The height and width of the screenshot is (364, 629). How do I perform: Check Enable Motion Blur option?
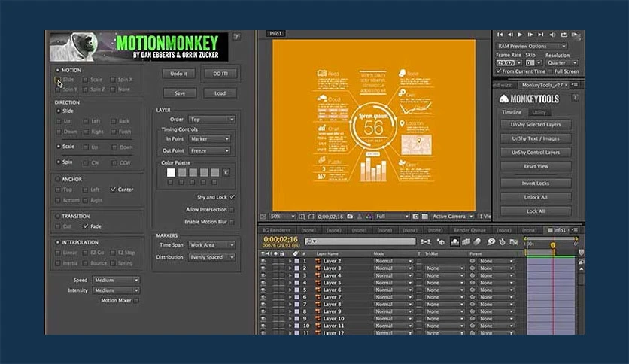(x=232, y=222)
